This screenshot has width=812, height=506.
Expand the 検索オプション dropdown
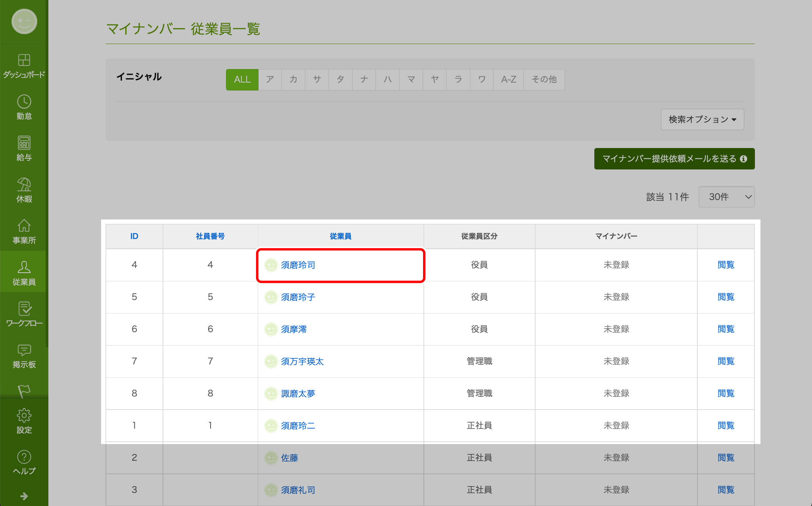point(702,119)
